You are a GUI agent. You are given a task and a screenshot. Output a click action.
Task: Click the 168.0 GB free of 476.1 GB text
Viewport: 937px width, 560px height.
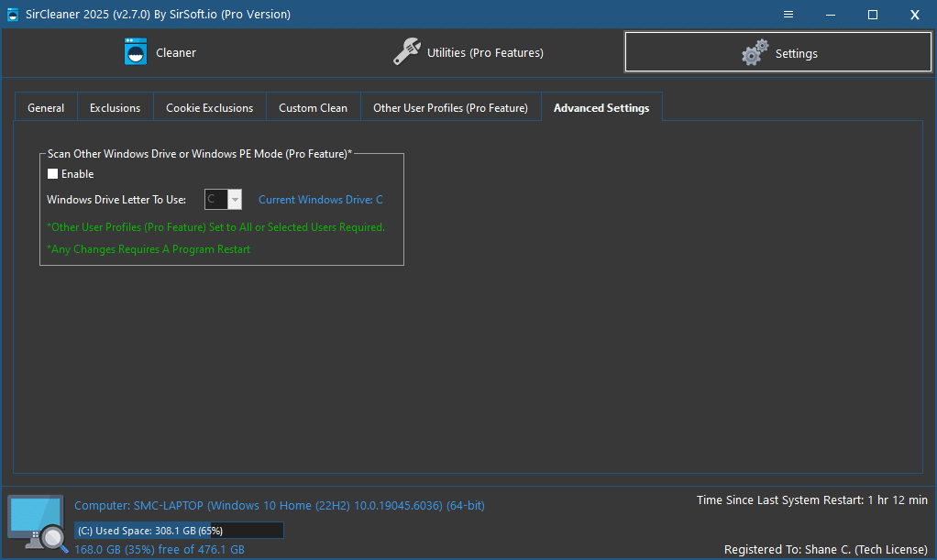coord(160,549)
